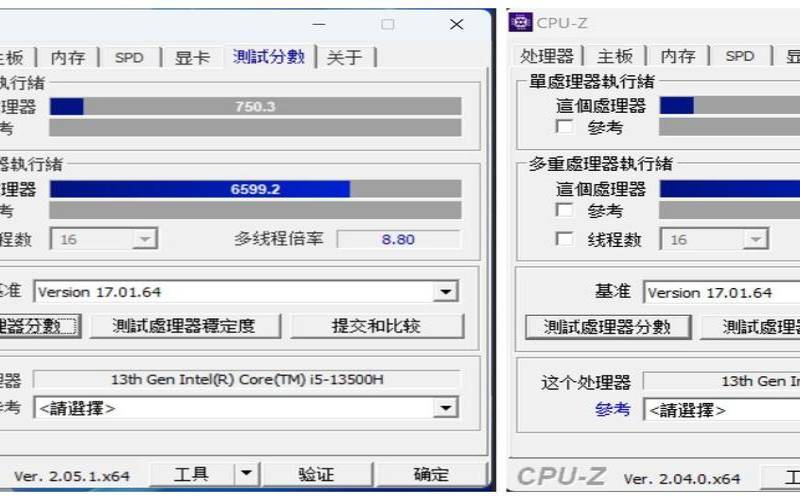Screen dimensions: 800x500
Task: Expand <請選擇> reference dropdown in left window
Action: (x=445, y=408)
